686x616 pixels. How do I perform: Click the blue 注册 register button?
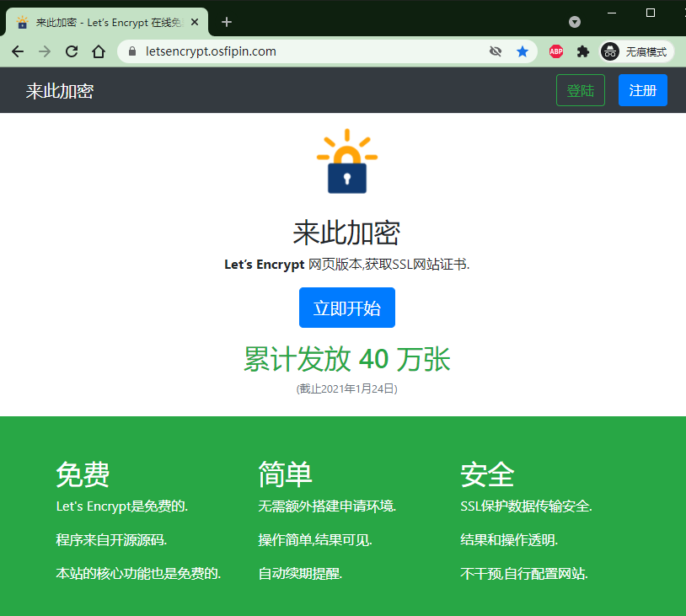[x=642, y=90]
